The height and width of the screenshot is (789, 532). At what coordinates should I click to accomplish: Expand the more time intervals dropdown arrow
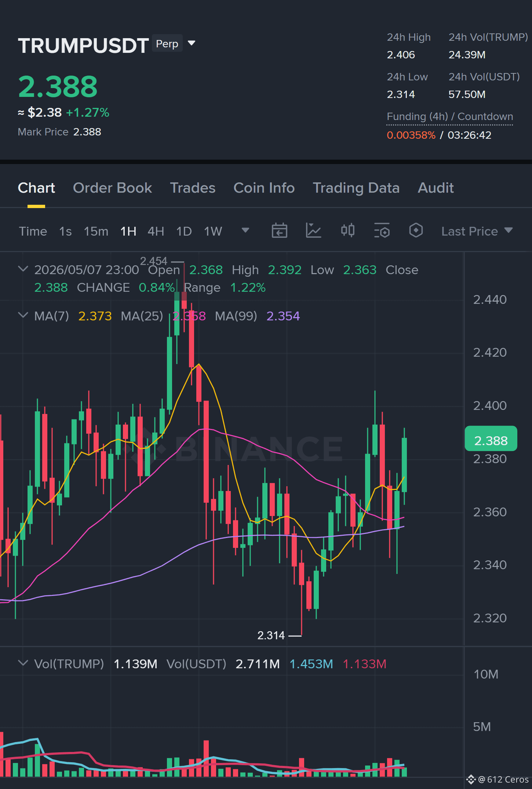click(245, 230)
